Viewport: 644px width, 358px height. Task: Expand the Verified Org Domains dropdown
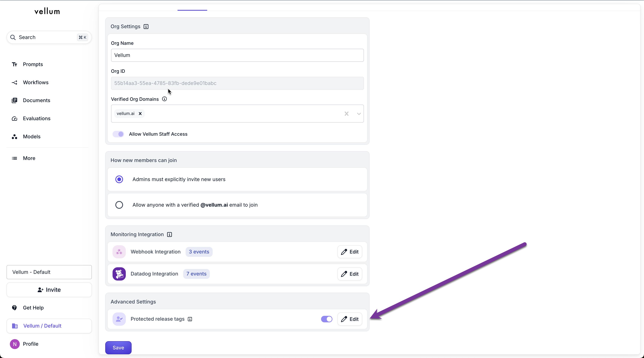pos(359,114)
